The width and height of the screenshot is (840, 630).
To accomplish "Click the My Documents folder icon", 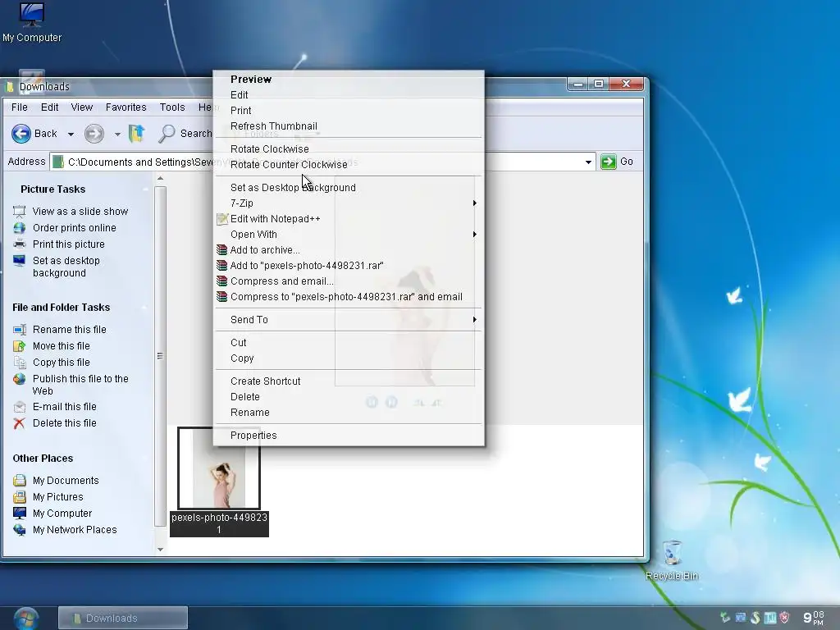I will (20, 481).
